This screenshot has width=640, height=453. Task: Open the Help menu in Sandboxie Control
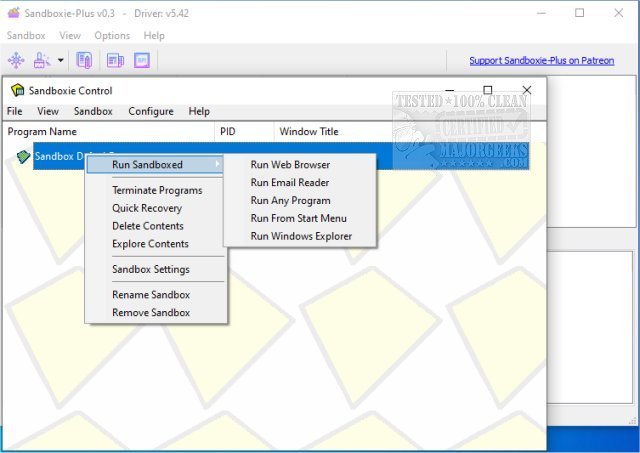click(199, 111)
